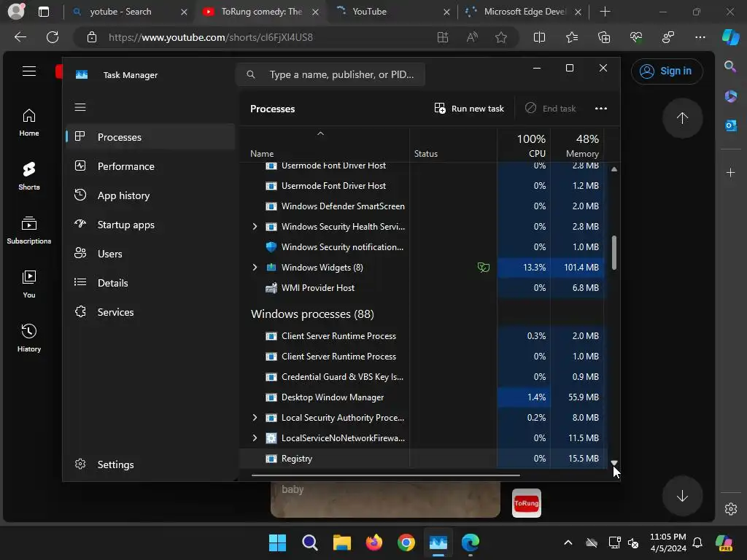Open the Services page
747x560 pixels.
150,312
